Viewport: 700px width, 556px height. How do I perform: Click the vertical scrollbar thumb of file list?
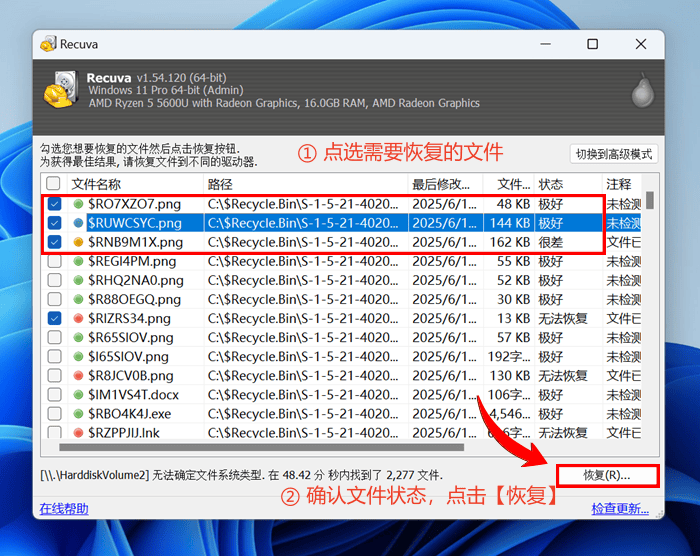click(x=650, y=201)
